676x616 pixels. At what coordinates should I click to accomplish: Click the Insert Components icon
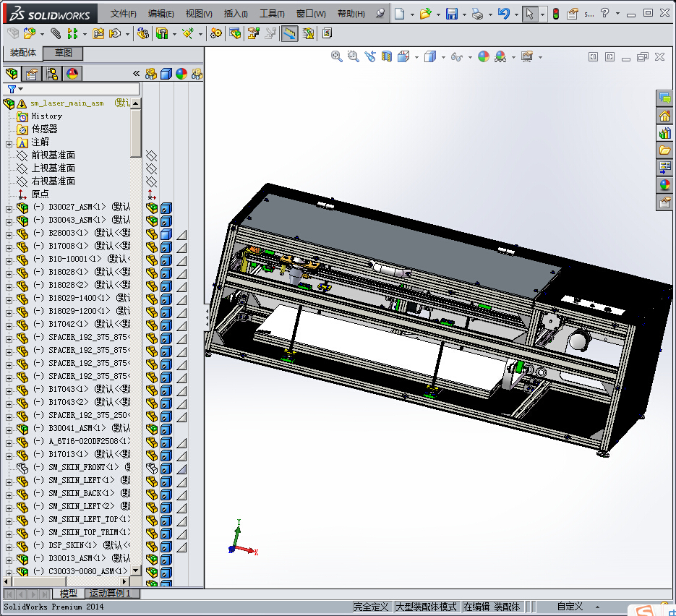pos(30,33)
